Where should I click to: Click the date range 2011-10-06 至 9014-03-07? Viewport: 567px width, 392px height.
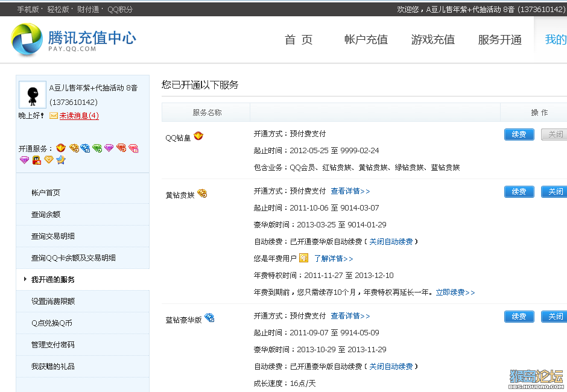334,208
